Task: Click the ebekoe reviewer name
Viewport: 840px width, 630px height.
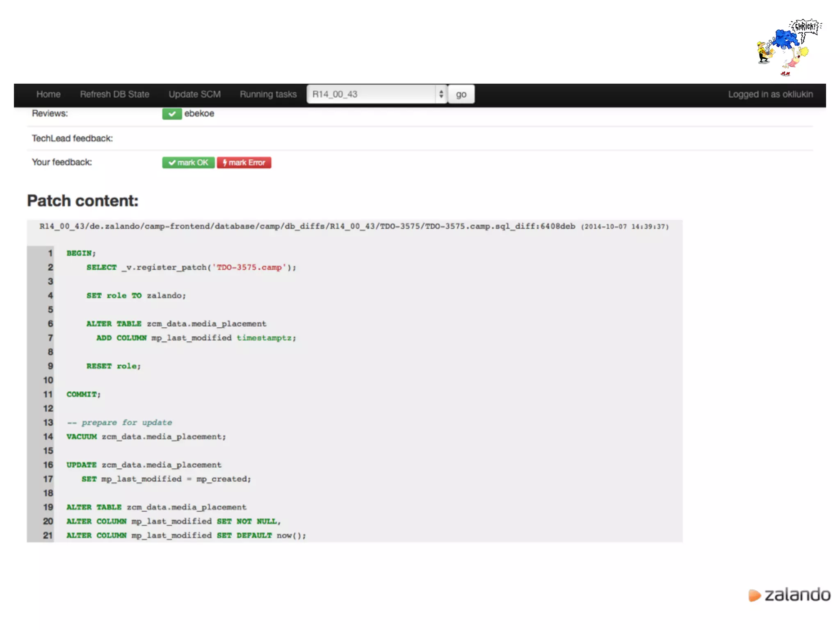Action: click(x=199, y=114)
